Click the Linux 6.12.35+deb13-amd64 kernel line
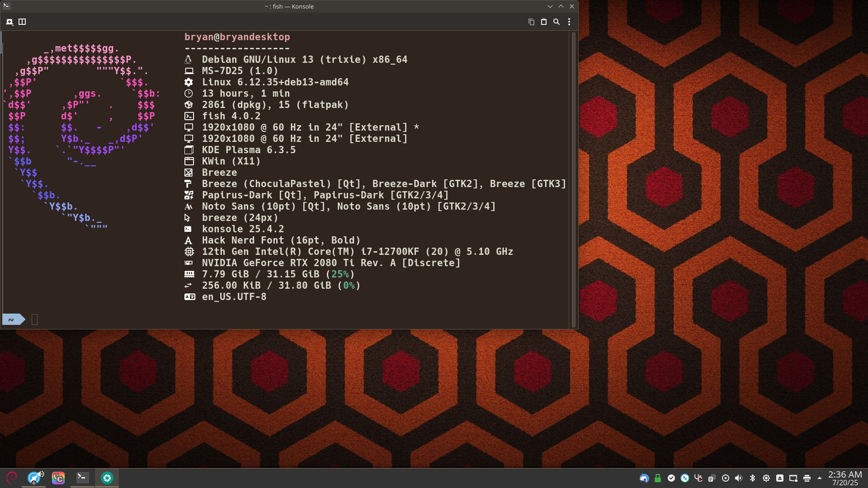The image size is (868, 488). (x=275, y=82)
